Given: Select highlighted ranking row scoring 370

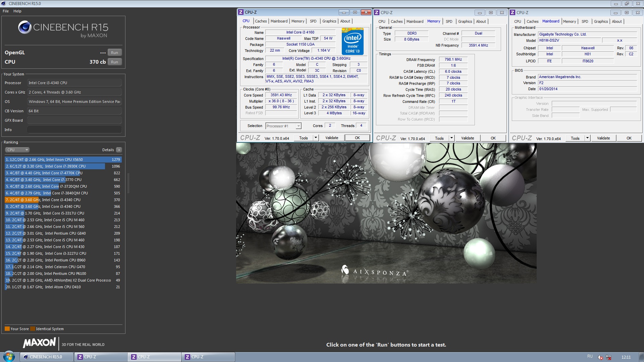Looking at the screenshot, I should pyautogui.click(x=63, y=200).
